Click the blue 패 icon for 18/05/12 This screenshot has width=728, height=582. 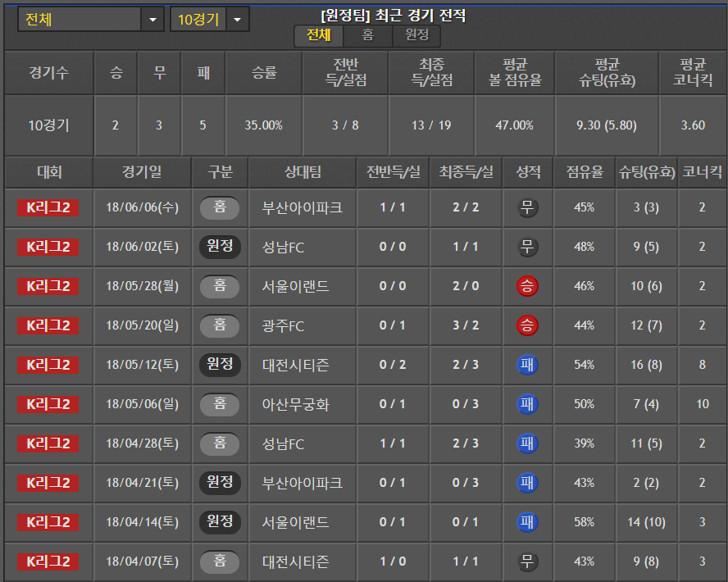tap(527, 365)
